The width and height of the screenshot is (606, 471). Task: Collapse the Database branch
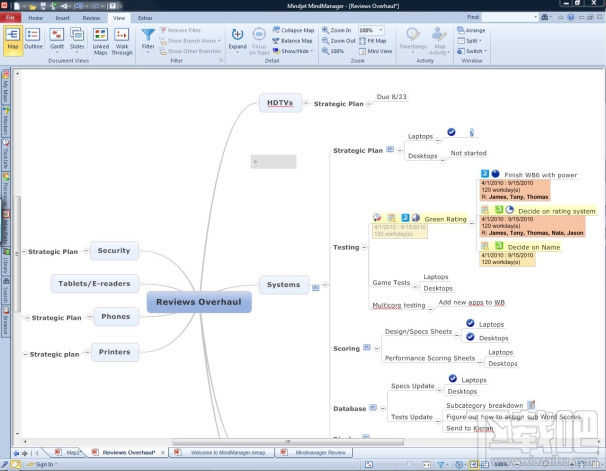click(x=383, y=408)
